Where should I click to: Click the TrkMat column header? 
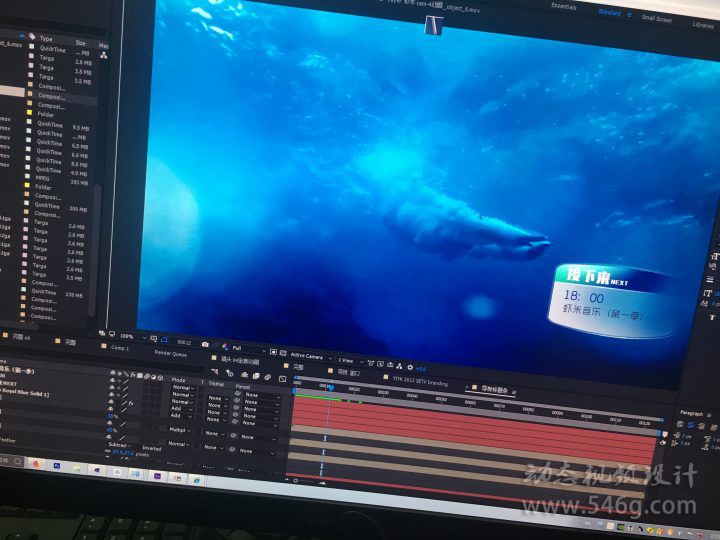[x=216, y=383]
